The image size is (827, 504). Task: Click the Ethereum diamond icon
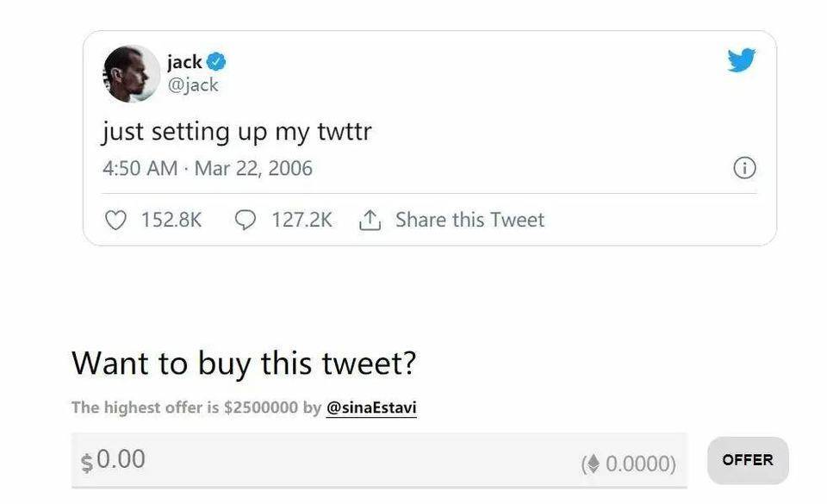(592, 464)
